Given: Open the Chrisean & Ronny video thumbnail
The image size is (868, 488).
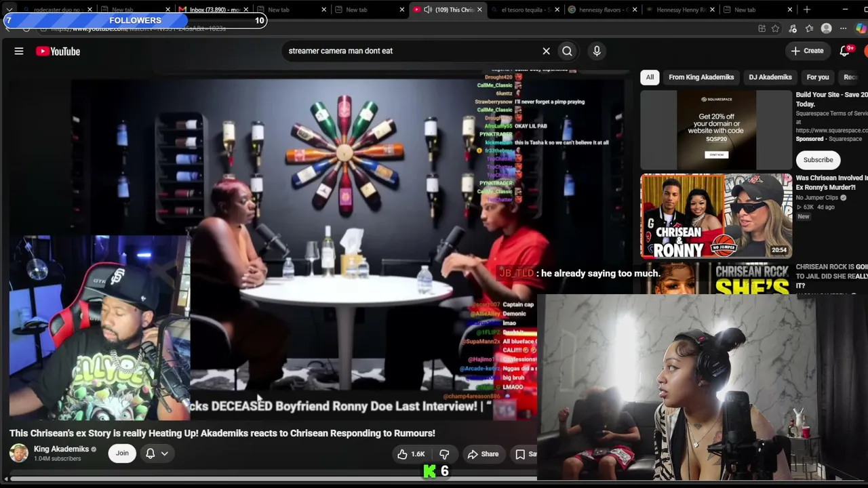Looking at the screenshot, I should 716,216.
